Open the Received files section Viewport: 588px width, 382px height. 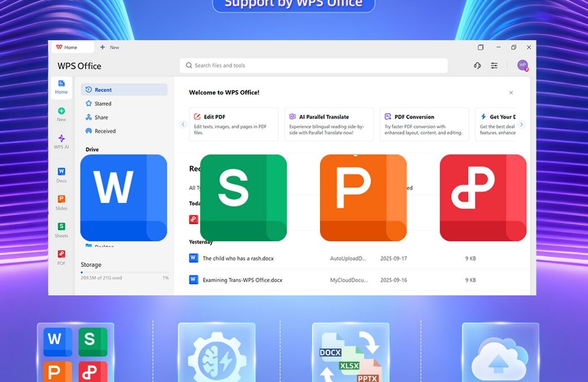tap(105, 131)
